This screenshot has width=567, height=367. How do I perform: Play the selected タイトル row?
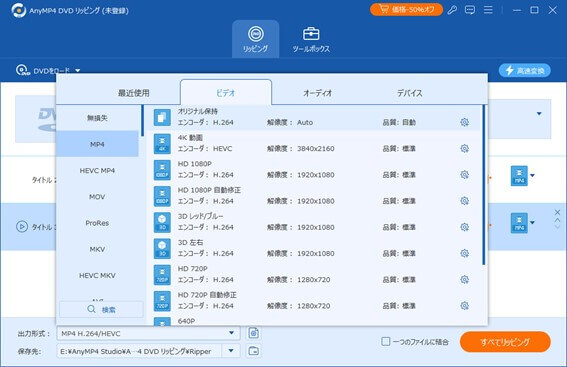click(22, 227)
